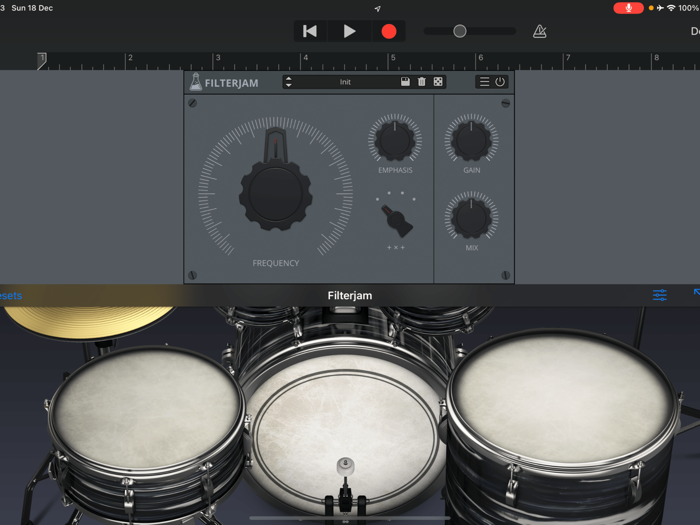The height and width of the screenshot is (525, 700).
Task: Click the playhead marker at bar 1
Action: pos(42,61)
